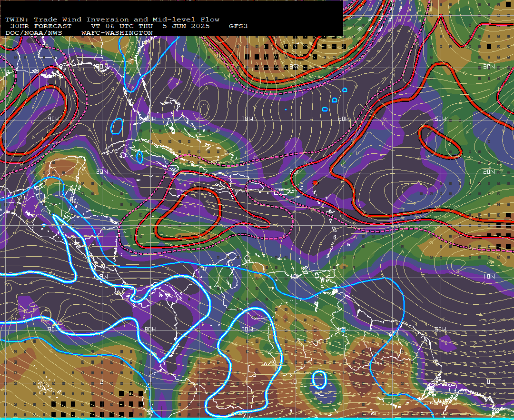Click the 10N label over Central America
The image size is (514, 420).
(102, 276)
